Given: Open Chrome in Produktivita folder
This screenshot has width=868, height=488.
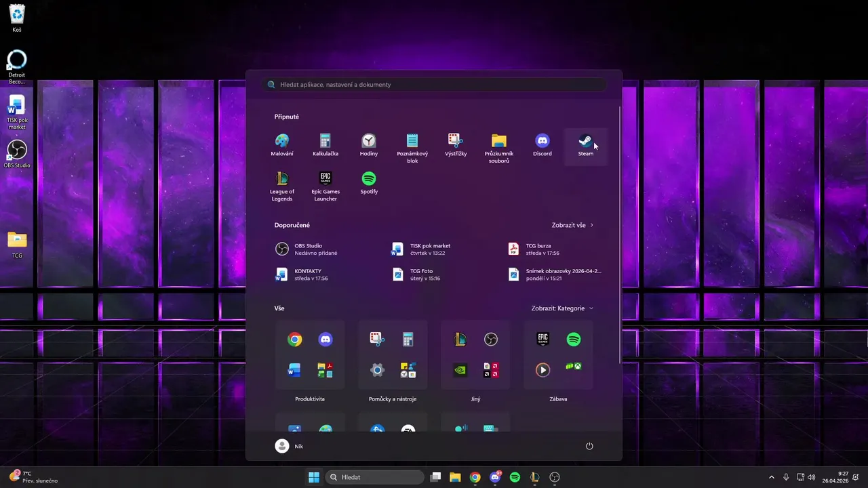Looking at the screenshot, I should coord(294,340).
